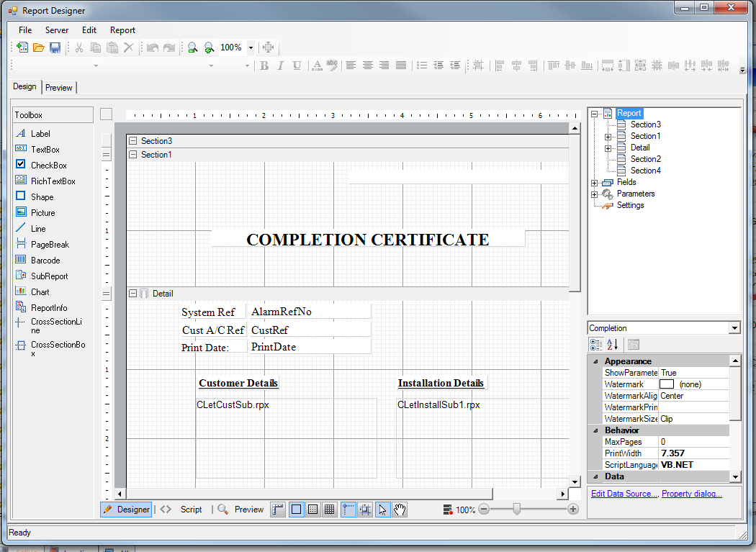This screenshot has height=552, width=756.
Task: Select the RichTextBox toolbox item
Action: 53,181
